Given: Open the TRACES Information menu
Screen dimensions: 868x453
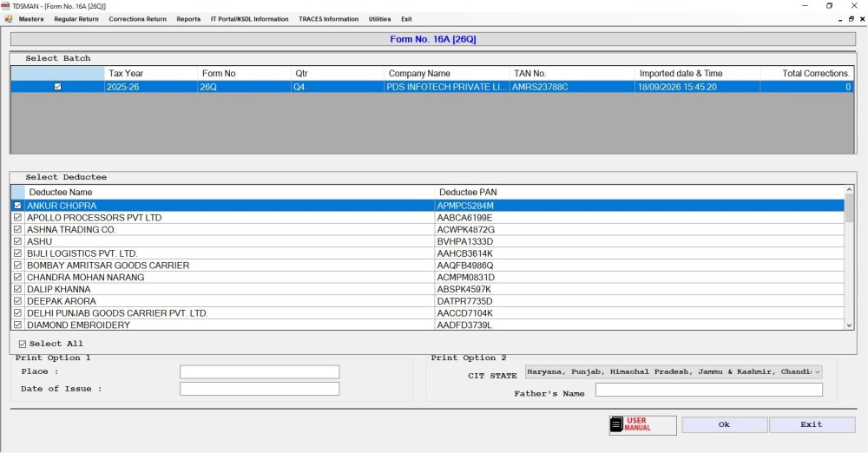Looking at the screenshot, I should click(x=329, y=19).
